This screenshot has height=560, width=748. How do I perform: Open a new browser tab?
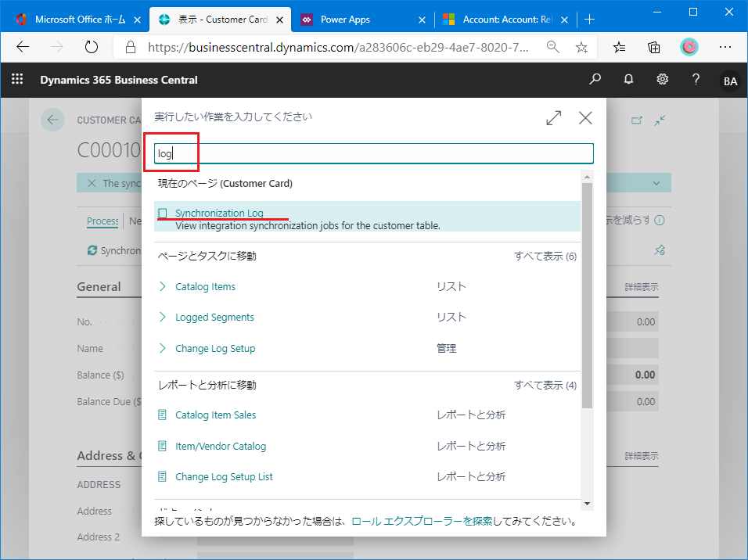coord(590,20)
